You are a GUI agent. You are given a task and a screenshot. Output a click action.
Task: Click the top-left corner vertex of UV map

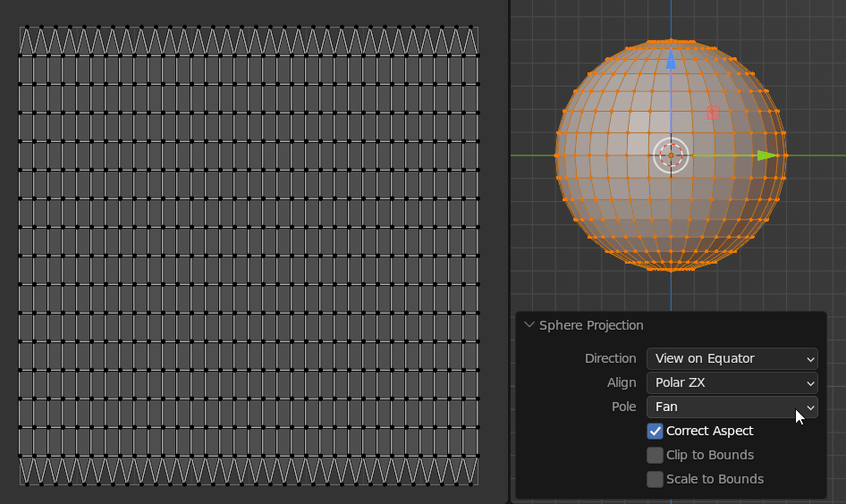[20, 27]
